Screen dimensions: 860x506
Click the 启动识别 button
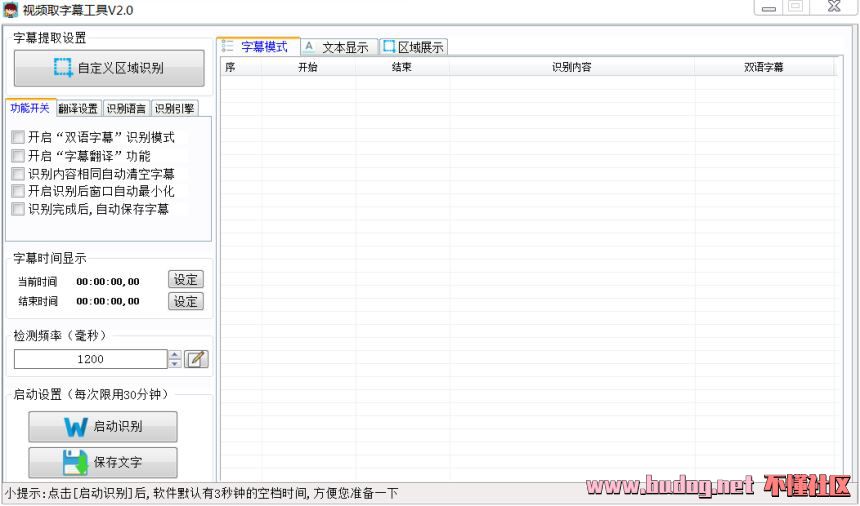tap(103, 427)
